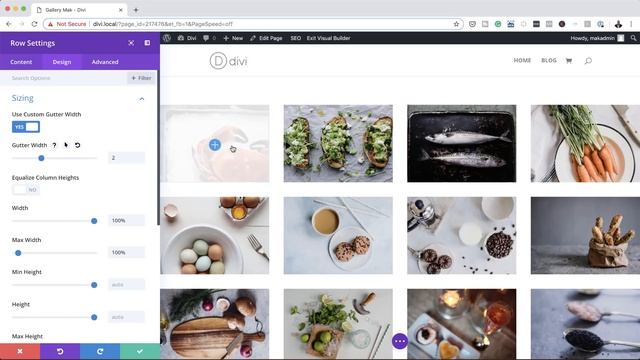This screenshot has height=360, width=640.
Task: Open the SEO admin bar menu
Action: [x=296, y=38]
